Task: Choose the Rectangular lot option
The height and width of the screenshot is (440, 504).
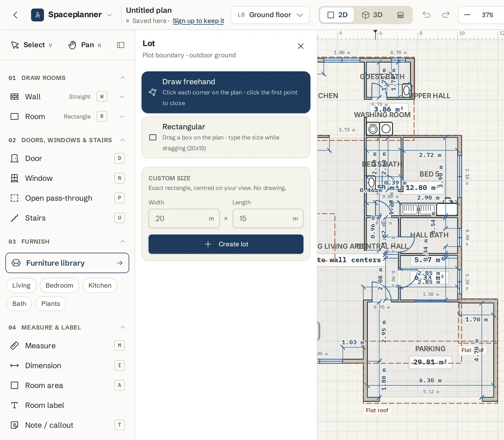Action: (x=226, y=137)
